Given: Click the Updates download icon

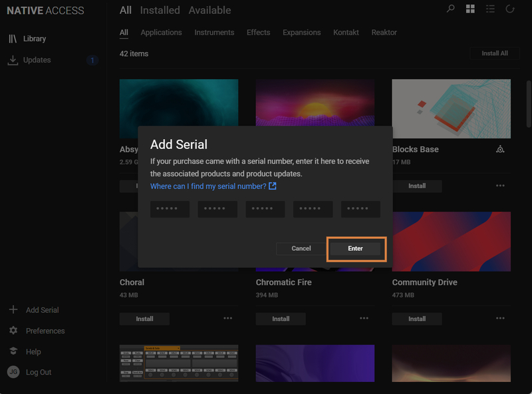Looking at the screenshot, I should pyautogui.click(x=13, y=60).
